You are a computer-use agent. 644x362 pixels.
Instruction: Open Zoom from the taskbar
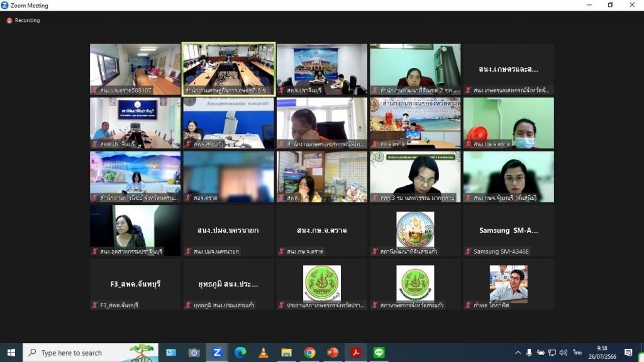coord(217,353)
